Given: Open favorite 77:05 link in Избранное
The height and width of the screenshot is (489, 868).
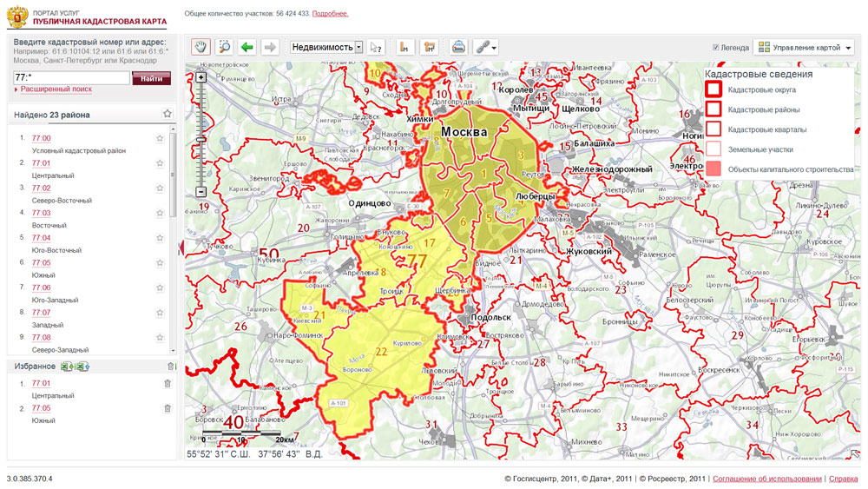Looking at the screenshot, I should [41, 408].
